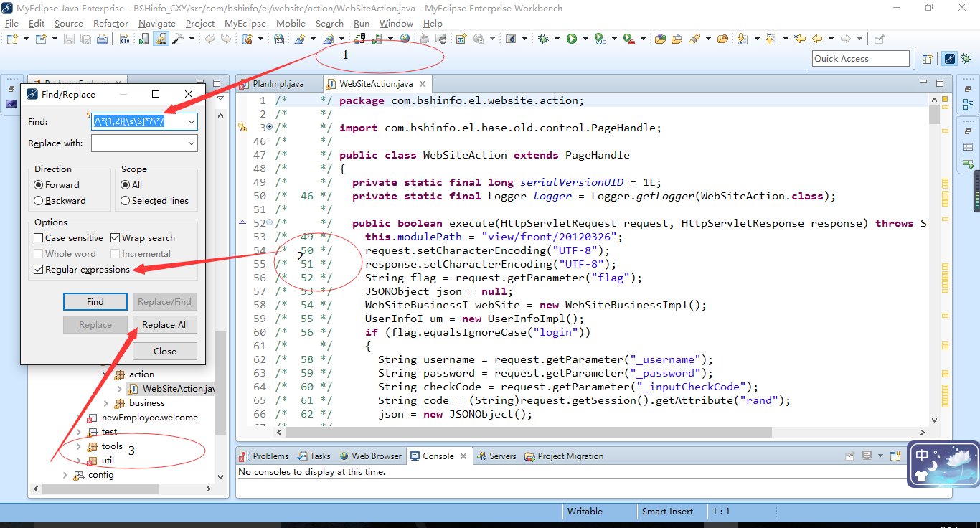The image size is (980, 528).
Task: Open the Find field history dropdown
Action: tap(191, 122)
